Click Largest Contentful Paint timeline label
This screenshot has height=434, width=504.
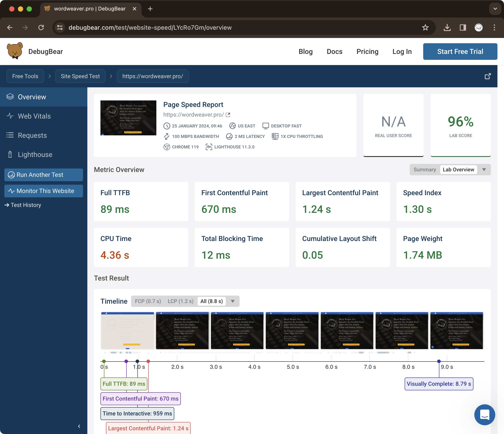[148, 428]
